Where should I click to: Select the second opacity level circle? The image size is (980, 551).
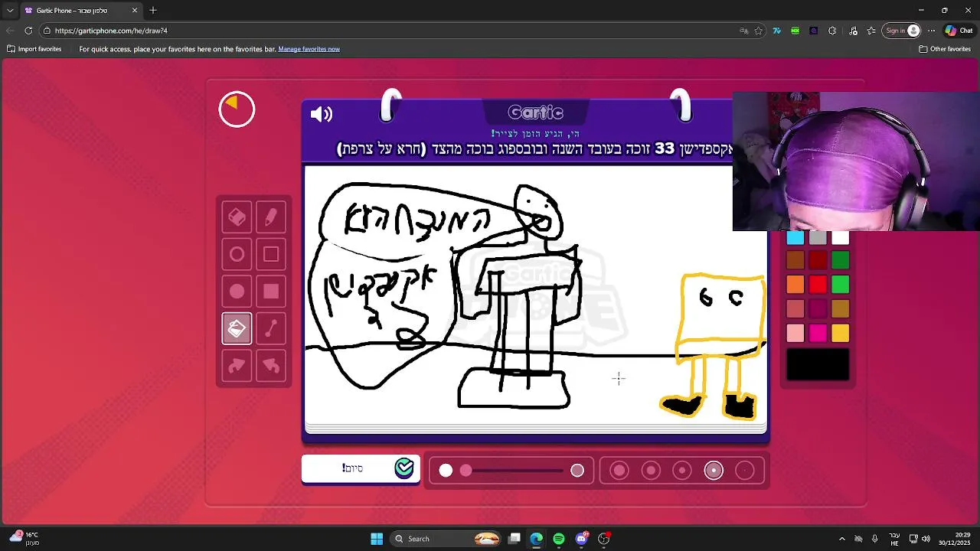point(651,471)
